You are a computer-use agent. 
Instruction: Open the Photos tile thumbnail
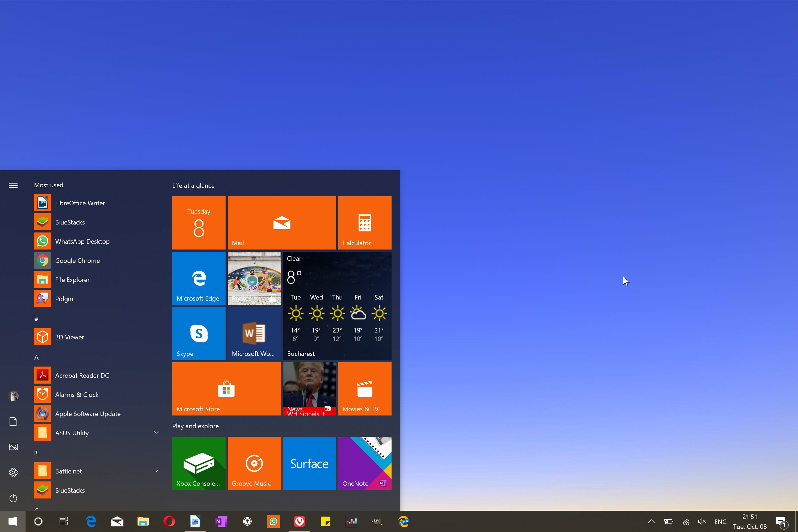pos(254,278)
